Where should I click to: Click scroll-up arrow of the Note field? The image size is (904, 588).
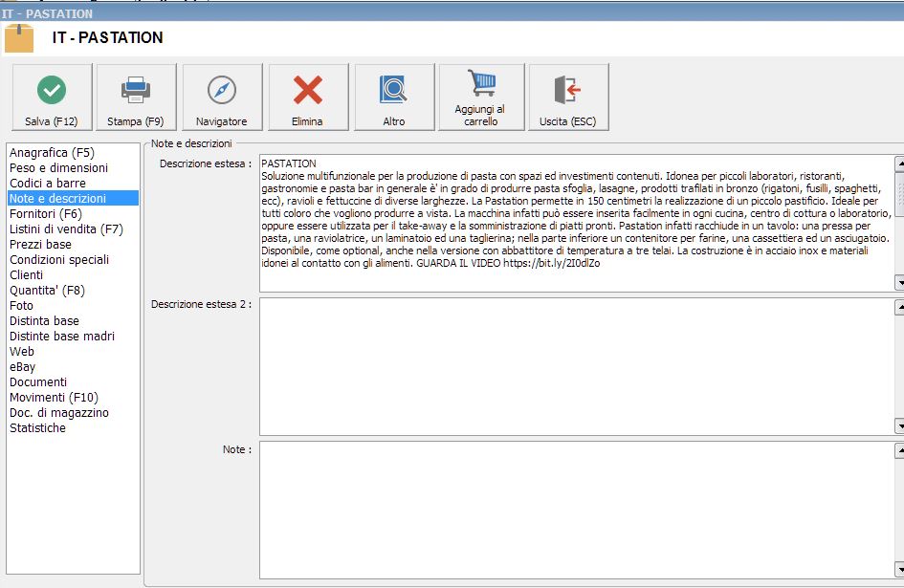tap(899, 451)
